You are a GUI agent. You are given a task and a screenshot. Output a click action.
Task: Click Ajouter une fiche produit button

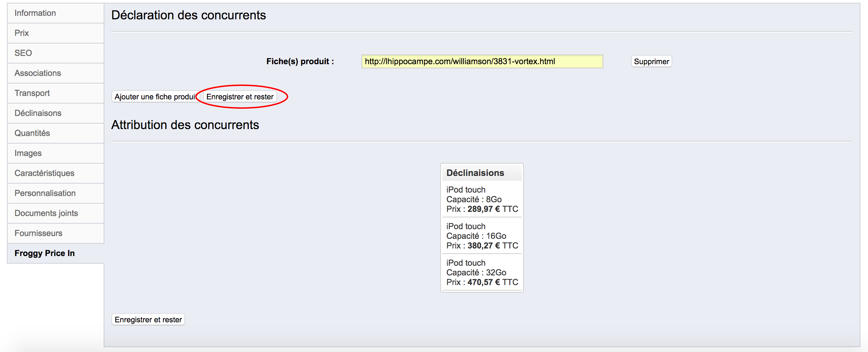155,97
